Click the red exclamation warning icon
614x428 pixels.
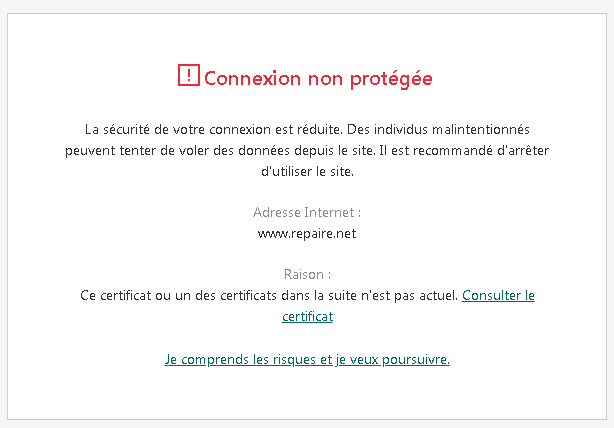point(189,75)
